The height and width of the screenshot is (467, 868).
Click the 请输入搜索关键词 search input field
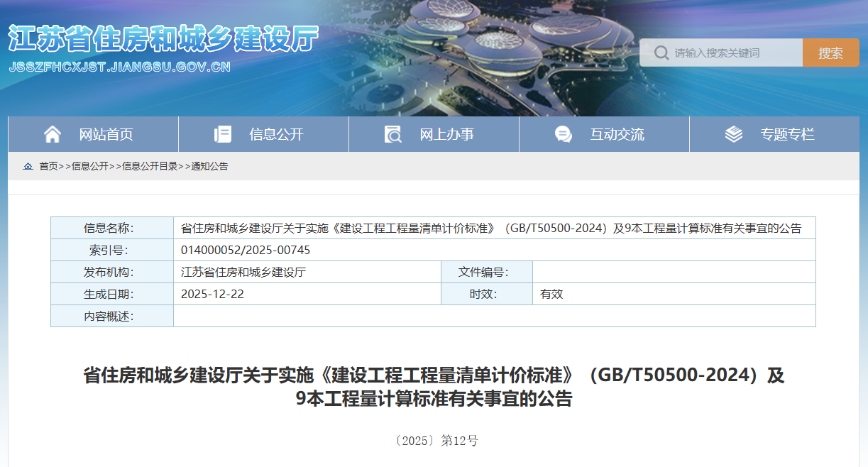click(731, 51)
